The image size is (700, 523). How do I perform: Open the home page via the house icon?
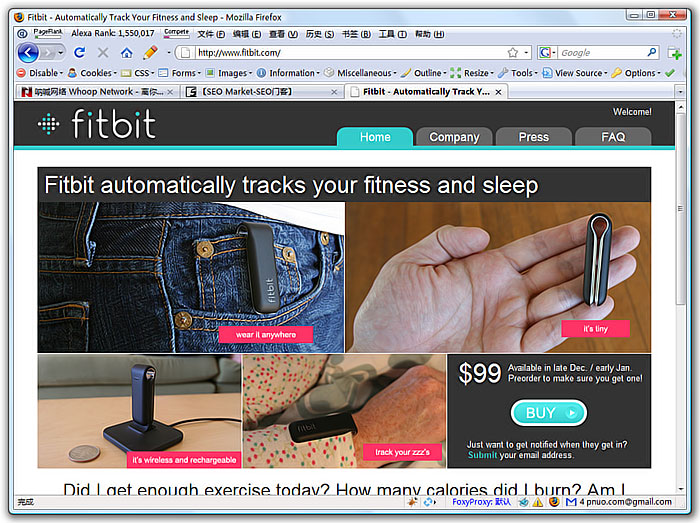click(x=127, y=53)
